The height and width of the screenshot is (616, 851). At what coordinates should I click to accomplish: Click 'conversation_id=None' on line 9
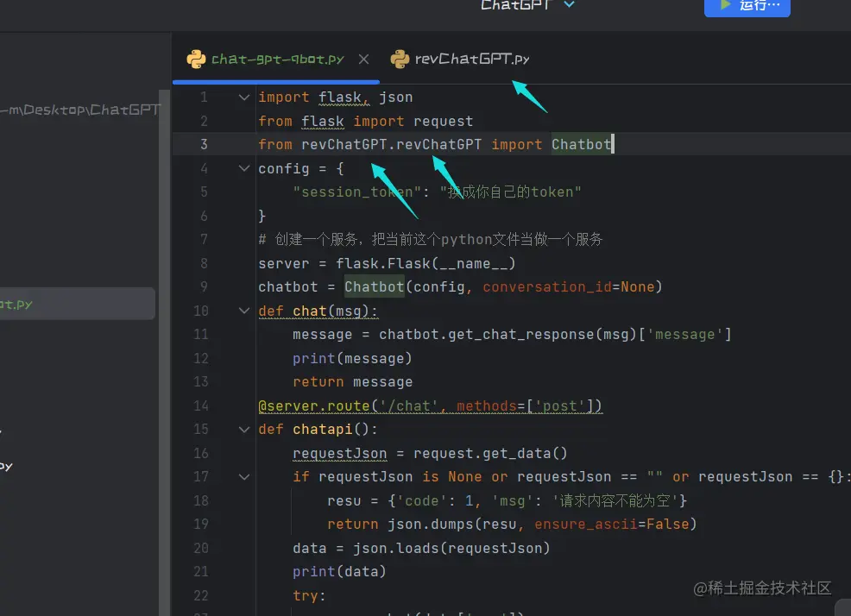coord(568,286)
